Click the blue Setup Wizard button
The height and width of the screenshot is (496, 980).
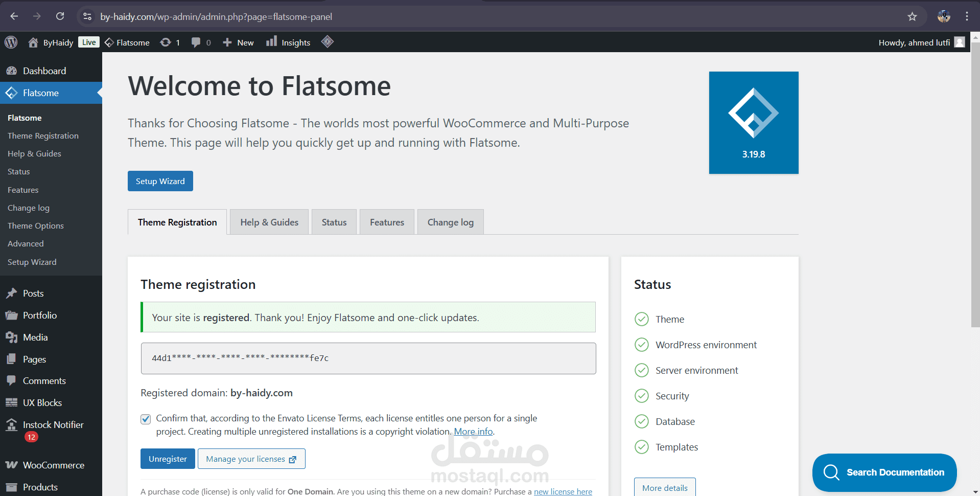coord(160,181)
